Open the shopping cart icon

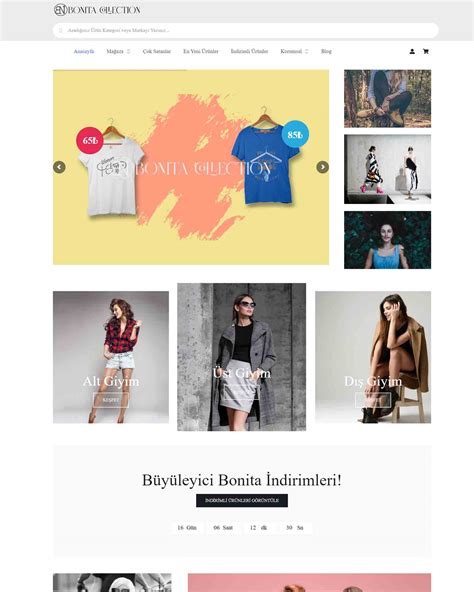[426, 51]
